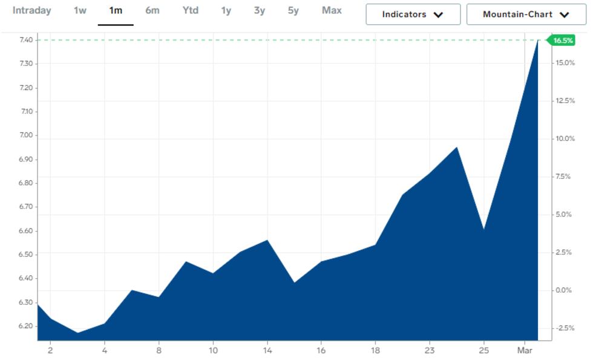Show the Max time range
This screenshot has width=593, height=364.
pos(332,11)
